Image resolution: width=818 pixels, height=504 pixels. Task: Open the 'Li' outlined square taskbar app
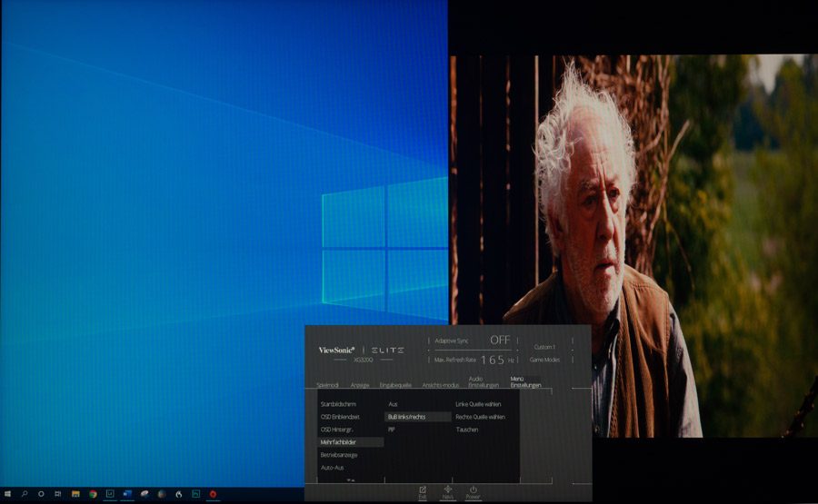[110, 494]
